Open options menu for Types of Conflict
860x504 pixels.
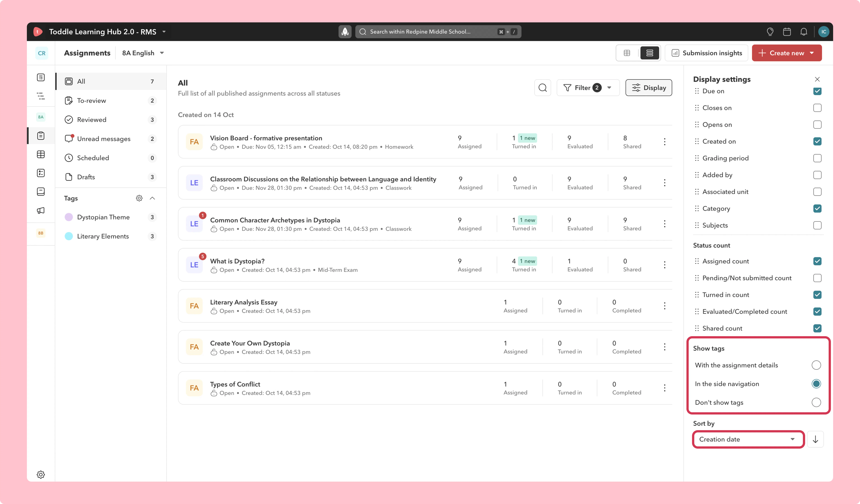coord(664,388)
